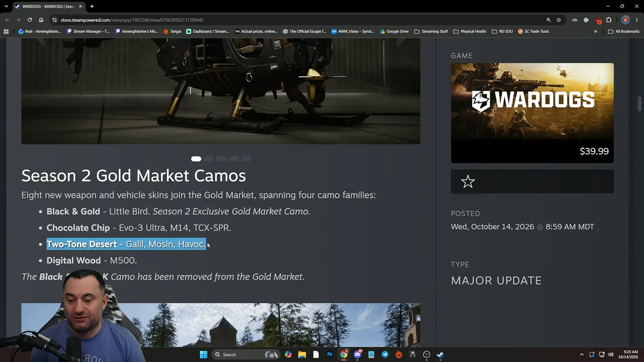644x362 pixels.
Task: Open Photoshop from the taskbar
Action: pos(330,354)
